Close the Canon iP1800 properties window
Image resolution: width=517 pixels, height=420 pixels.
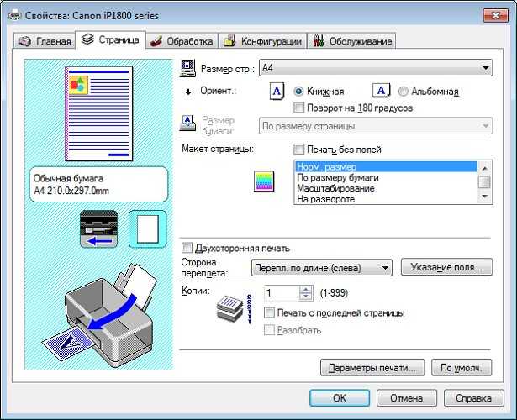(x=495, y=15)
